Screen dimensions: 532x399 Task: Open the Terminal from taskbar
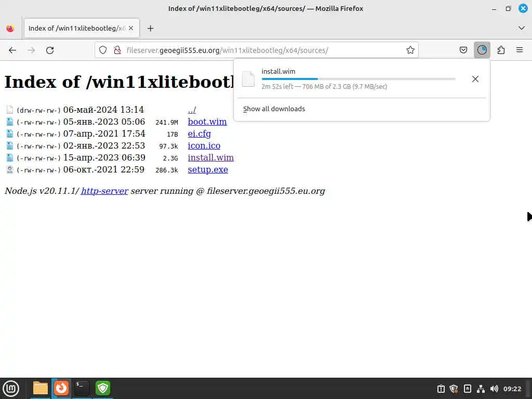click(x=82, y=388)
